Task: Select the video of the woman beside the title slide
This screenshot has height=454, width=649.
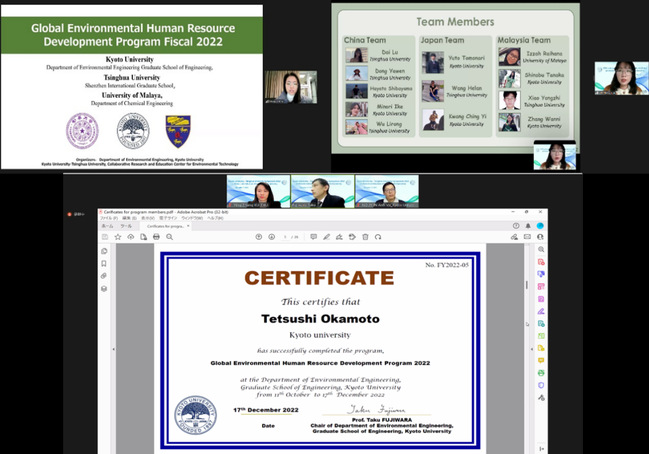Action: pos(291,87)
